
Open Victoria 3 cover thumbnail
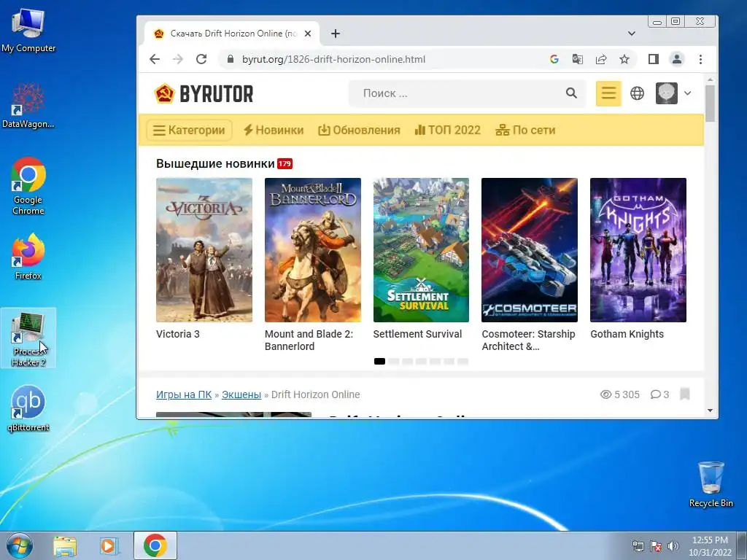204,250
